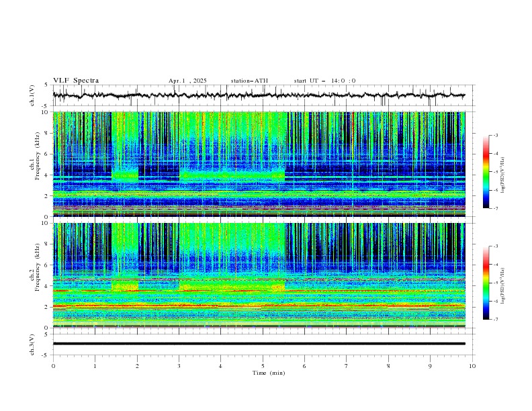Open the ch.2 spectrogram panel
The width and height of the screenshot is (532, 411).
tap(259, 275)
